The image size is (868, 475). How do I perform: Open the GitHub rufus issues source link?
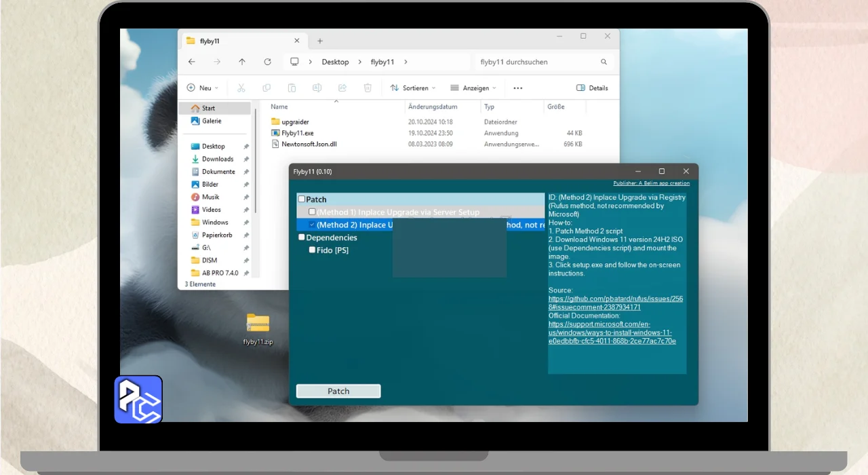click(616, 303)
